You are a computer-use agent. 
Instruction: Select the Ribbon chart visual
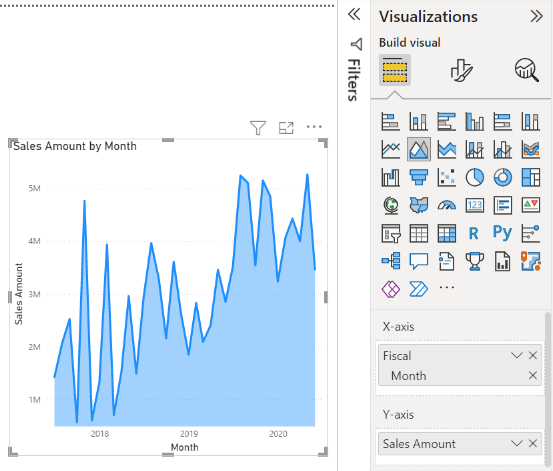530,149
